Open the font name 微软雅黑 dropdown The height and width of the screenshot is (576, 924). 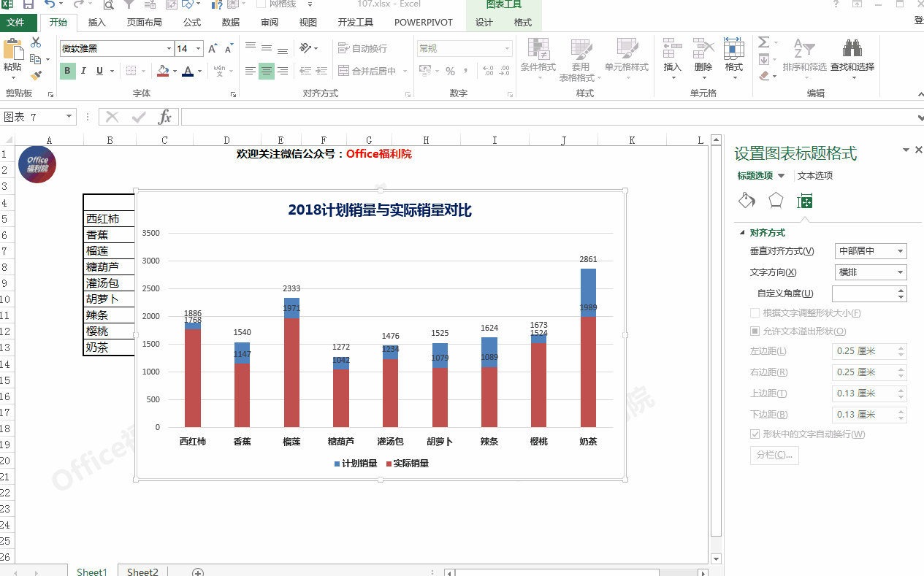[x=169, y=49]
